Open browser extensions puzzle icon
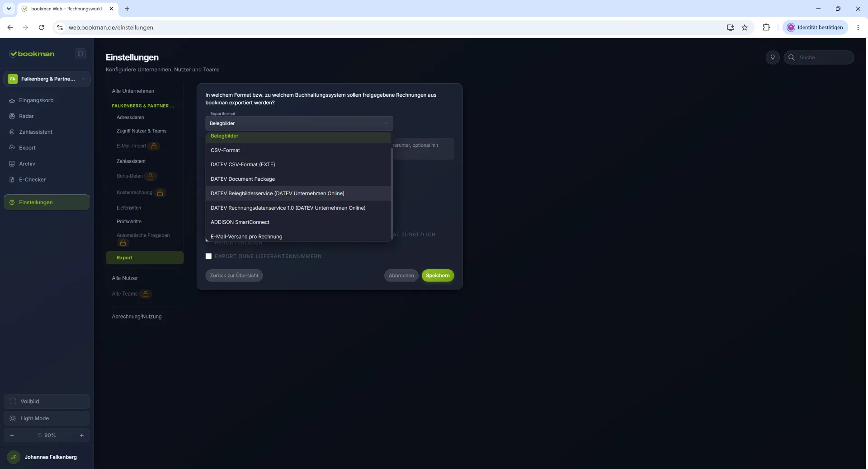 766,28
